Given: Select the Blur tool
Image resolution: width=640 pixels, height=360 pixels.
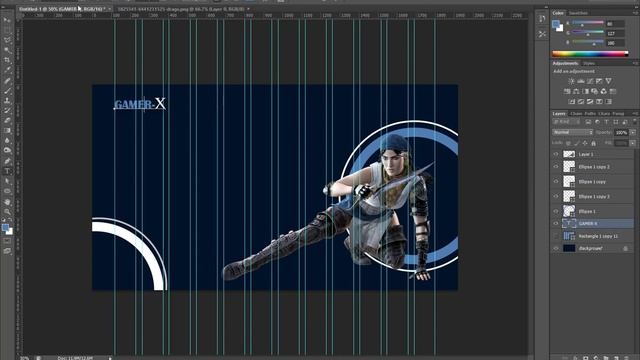Looking at the screenshot, I should click(x=7, y=141).
